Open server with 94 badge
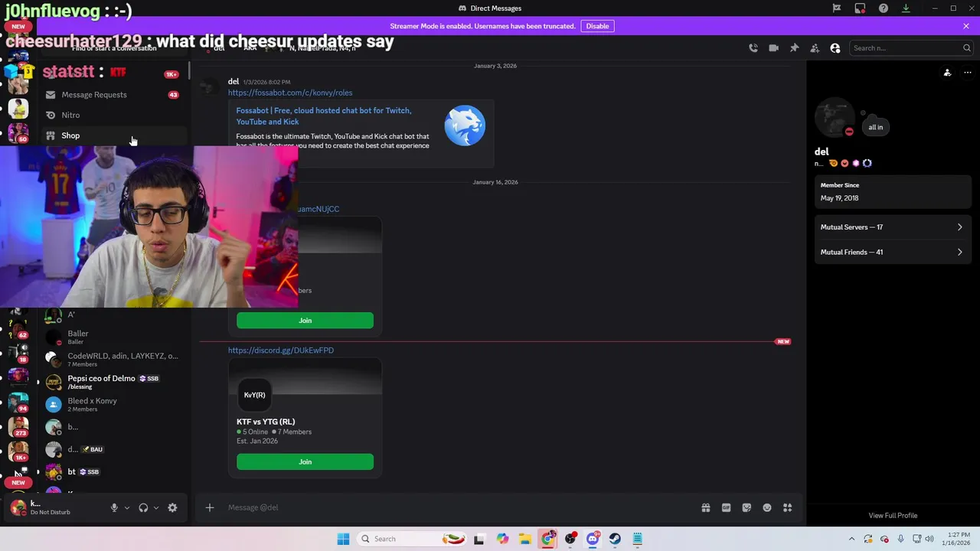The image size is (980, 551). 18,401
